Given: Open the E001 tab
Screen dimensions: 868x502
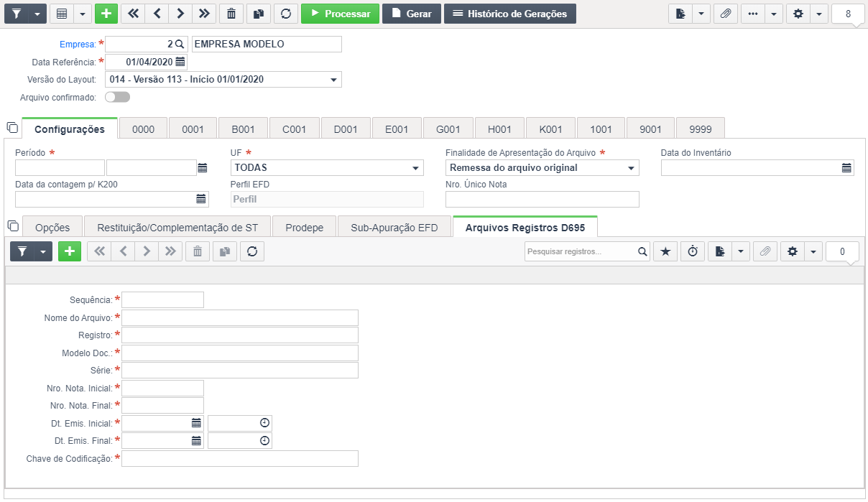Looking at the screenshot, I should (397, 129).
